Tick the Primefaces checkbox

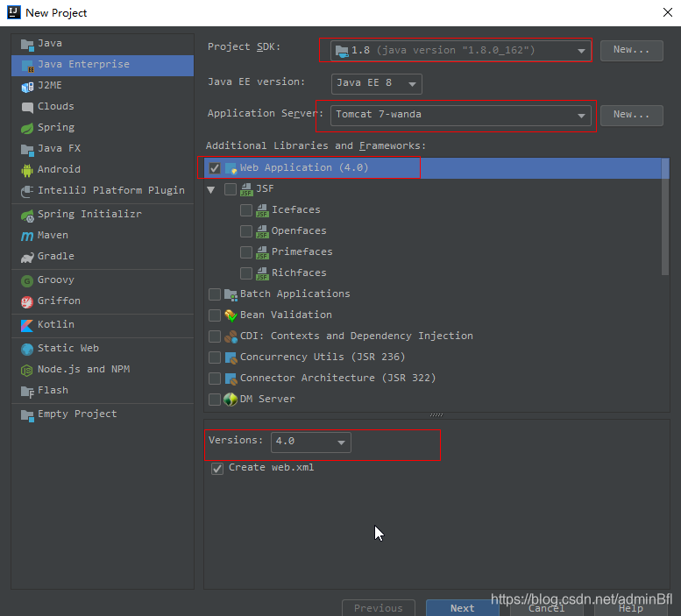pos(246,252)
